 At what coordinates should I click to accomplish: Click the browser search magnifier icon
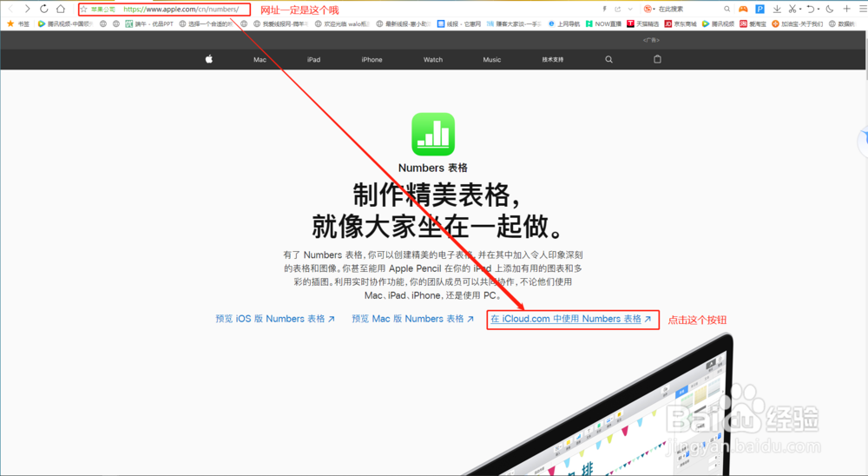(x=727, y=9)
